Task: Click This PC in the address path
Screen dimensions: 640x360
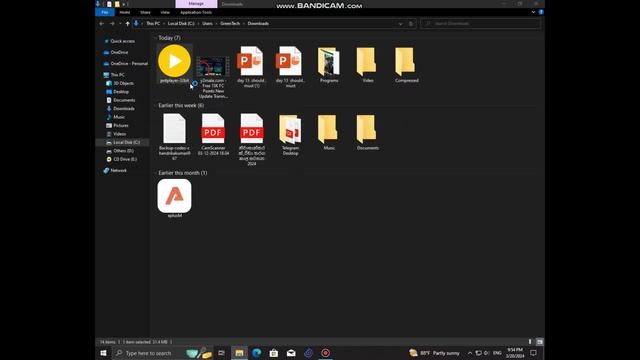Action: pos(153,24)
